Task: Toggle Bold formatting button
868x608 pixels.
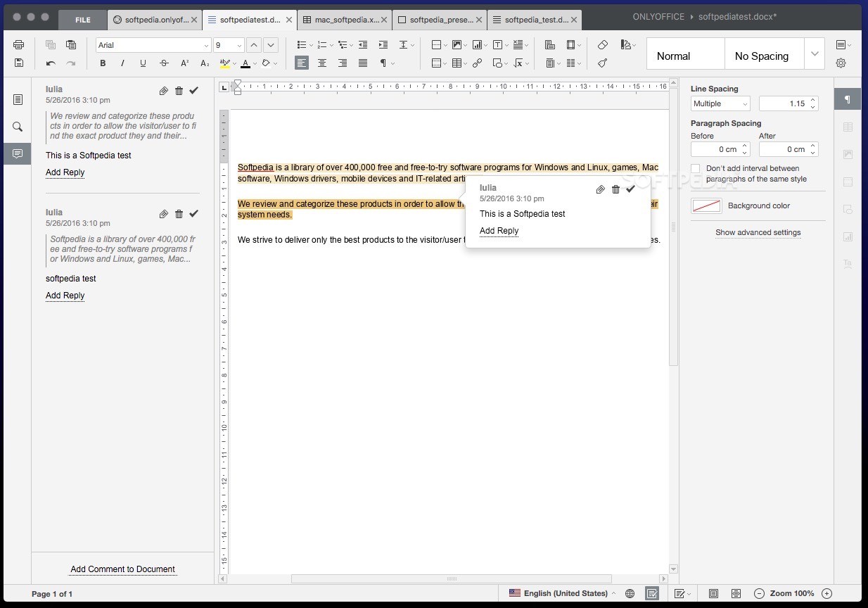Action: click(x=103, y=63)
